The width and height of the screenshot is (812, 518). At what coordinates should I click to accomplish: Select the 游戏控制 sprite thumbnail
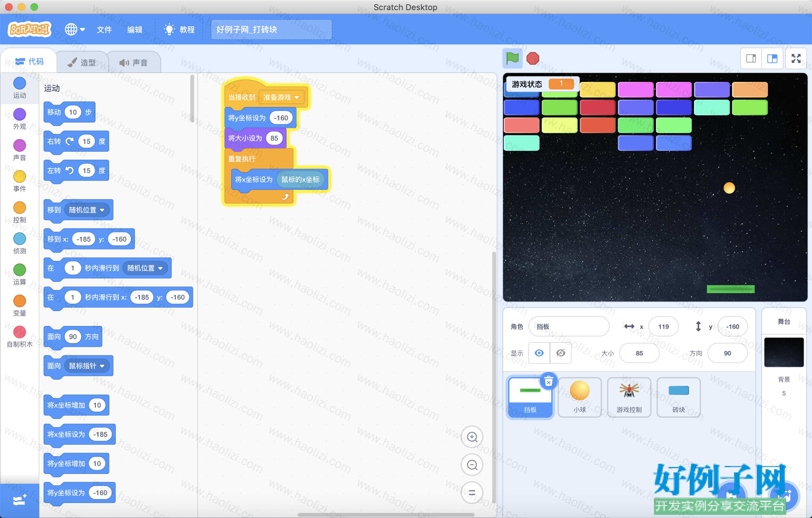[629, 397]
